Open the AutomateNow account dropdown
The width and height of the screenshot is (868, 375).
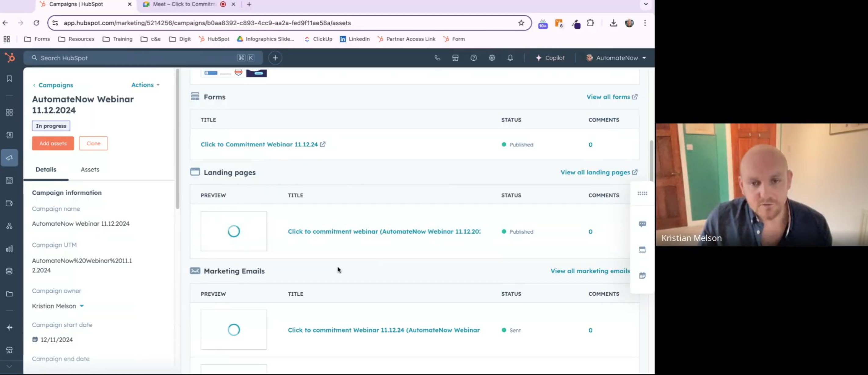[x=616, y=58]
